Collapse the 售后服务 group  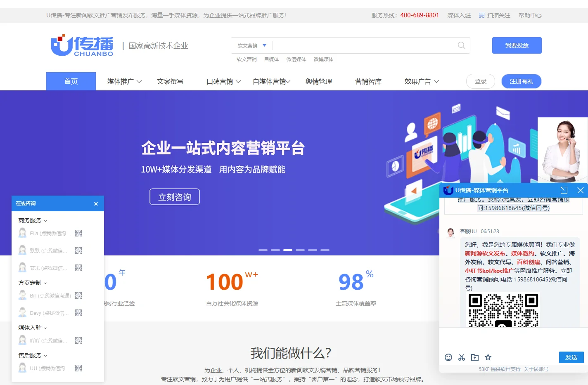33,355
